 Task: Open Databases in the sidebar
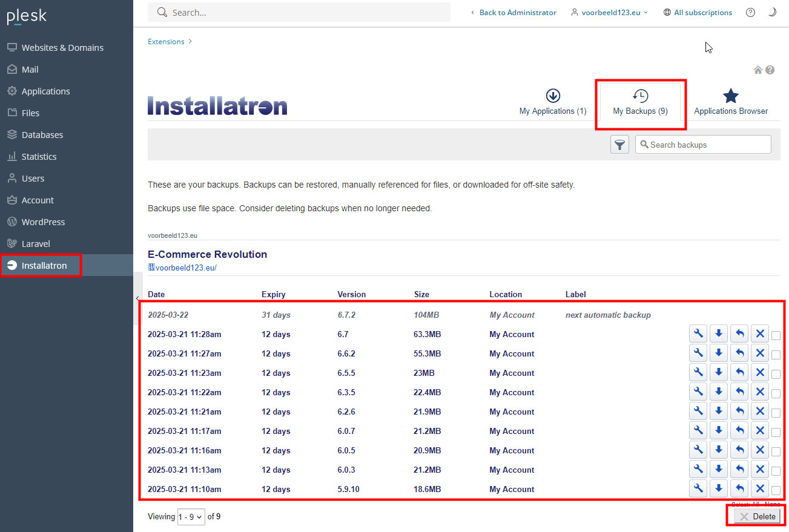click(x=42, y=135)
